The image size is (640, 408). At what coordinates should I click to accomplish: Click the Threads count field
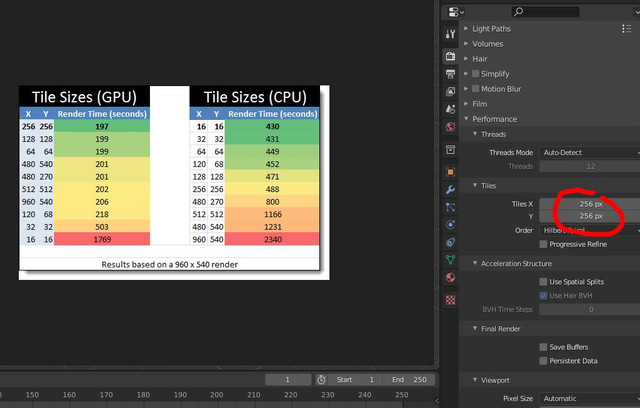pyautogui.click(x=589, y=166)
